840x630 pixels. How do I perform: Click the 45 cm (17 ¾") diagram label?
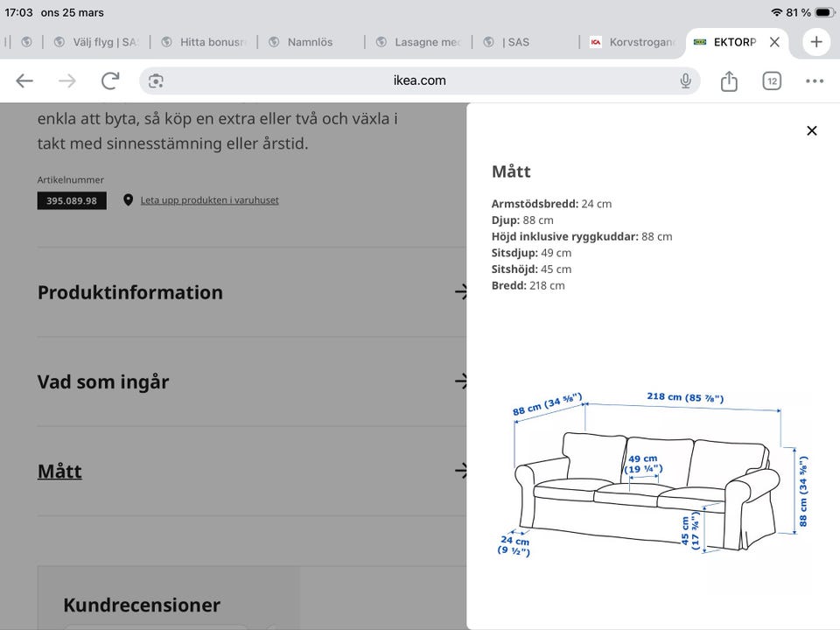click(690, 531)
